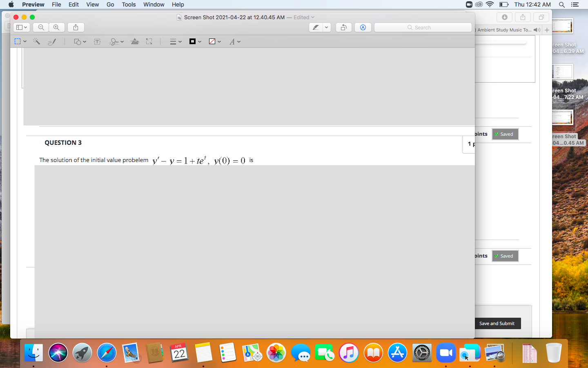
Task: Open the Window menu
Action: coord(154,4)
